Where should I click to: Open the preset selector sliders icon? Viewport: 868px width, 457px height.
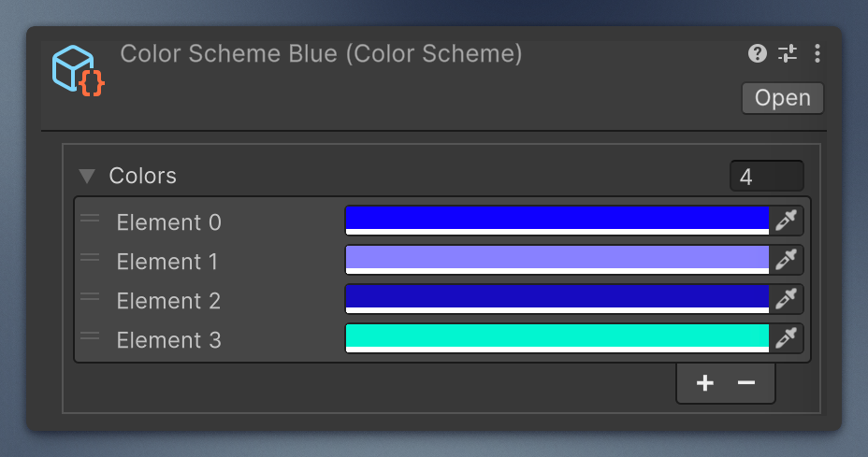[x=788, y=53]
